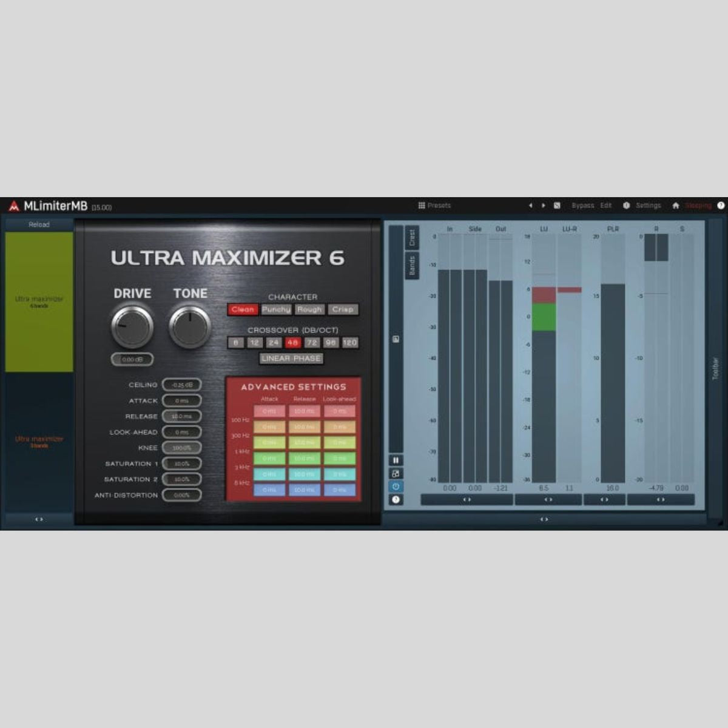Toggle the LINEAR PHASE button

[291, 359]
